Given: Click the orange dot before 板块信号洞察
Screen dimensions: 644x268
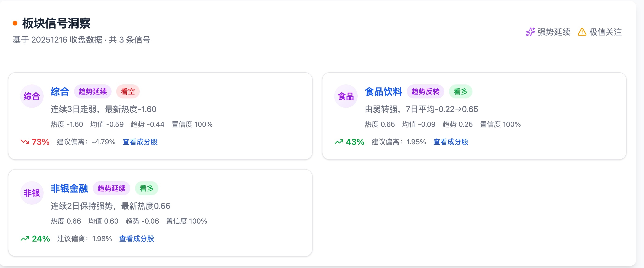Looking at the screenshot, I should [15, 23].
